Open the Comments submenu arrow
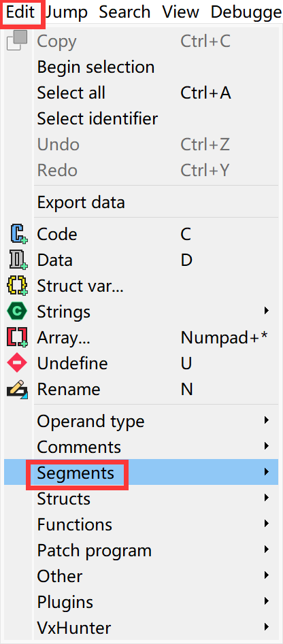The height and width of the screenshot is (644, 283). tap(267, 446)
